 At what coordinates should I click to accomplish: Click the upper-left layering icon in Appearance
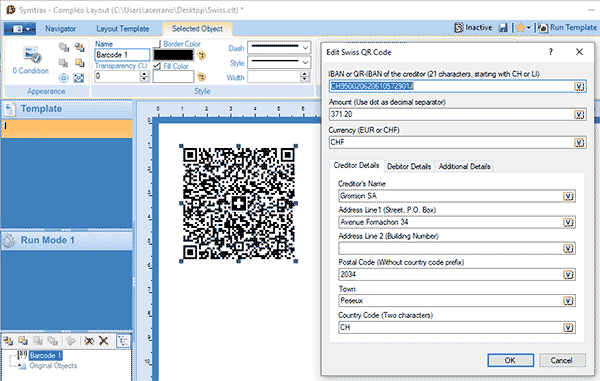tap(64, 47)
